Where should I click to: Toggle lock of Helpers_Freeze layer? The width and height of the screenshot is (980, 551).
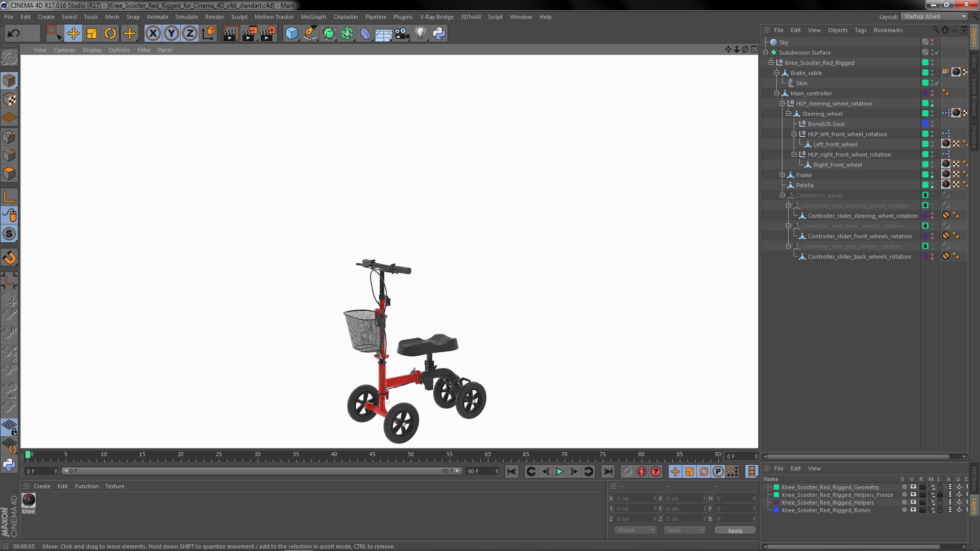940,495
